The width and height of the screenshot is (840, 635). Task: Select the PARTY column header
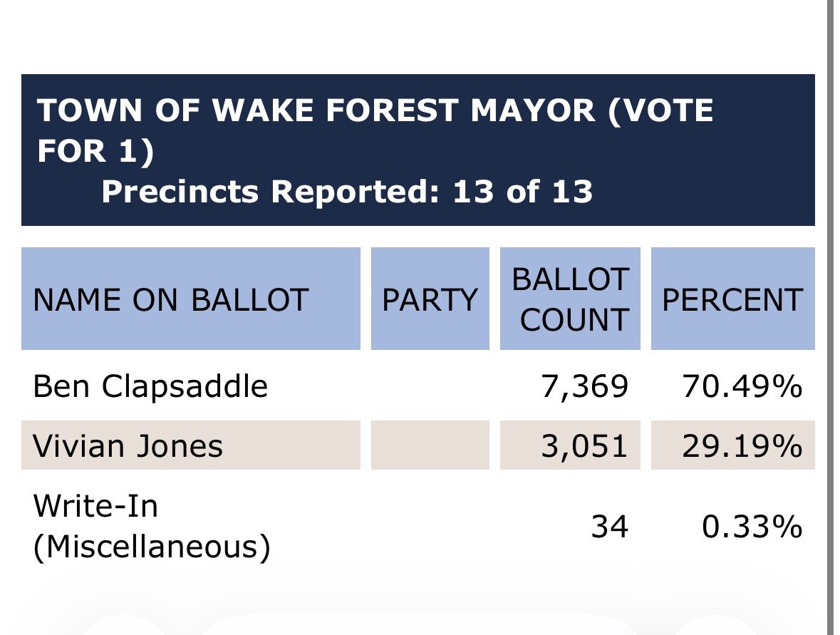430,299
